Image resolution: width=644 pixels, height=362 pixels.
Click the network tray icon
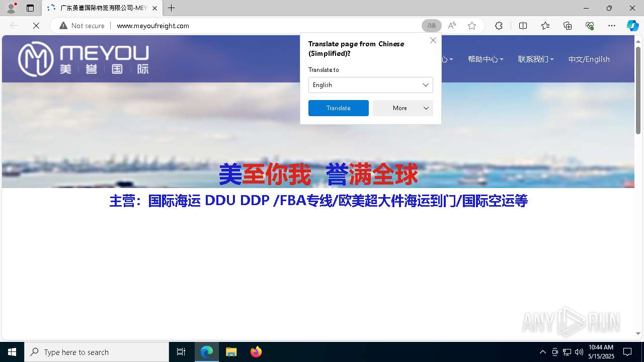(x=567, y=352)
